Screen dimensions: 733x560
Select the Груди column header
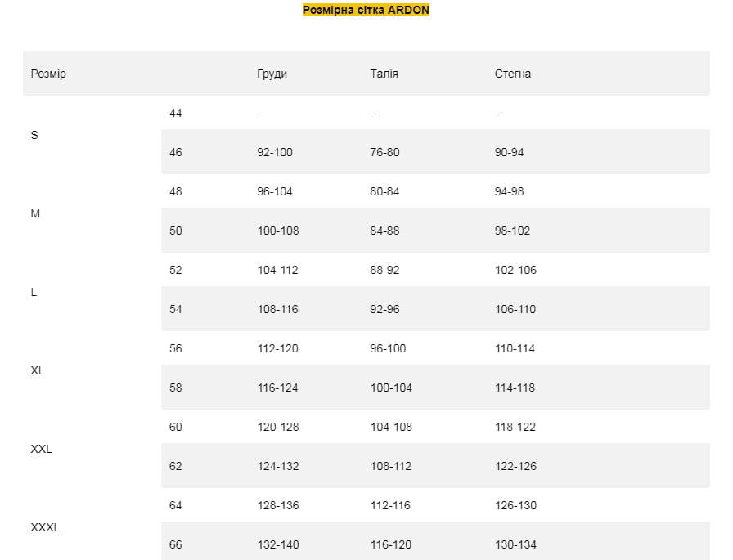(272, 74)
